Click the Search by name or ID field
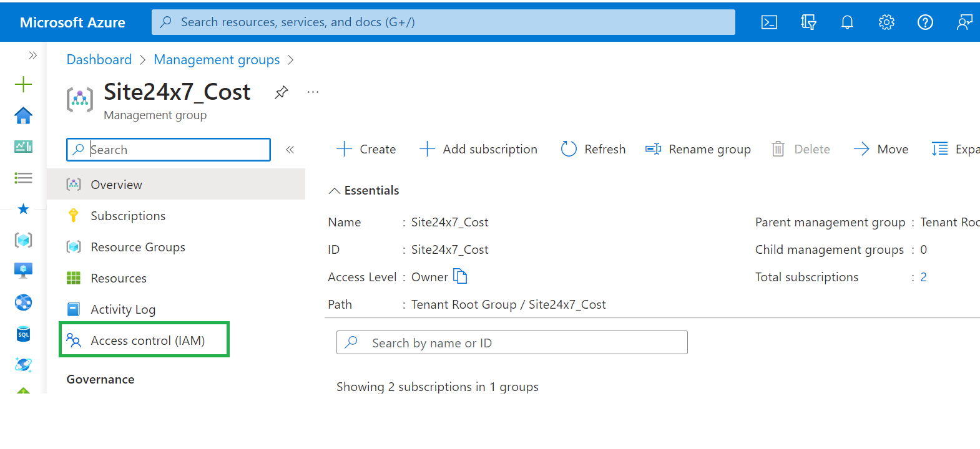This screenshot has height=449, width=980. [512, 343]
